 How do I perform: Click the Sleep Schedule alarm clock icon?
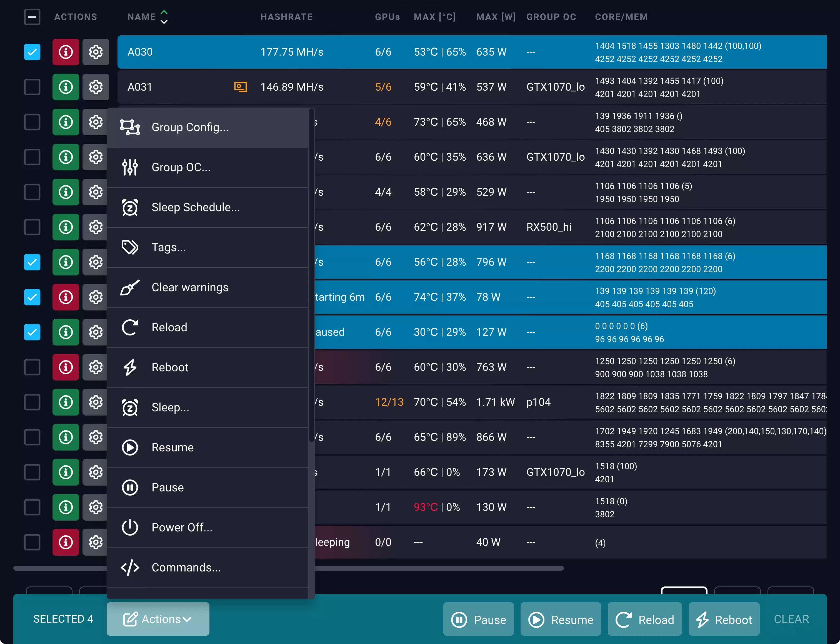pos(130,207)
